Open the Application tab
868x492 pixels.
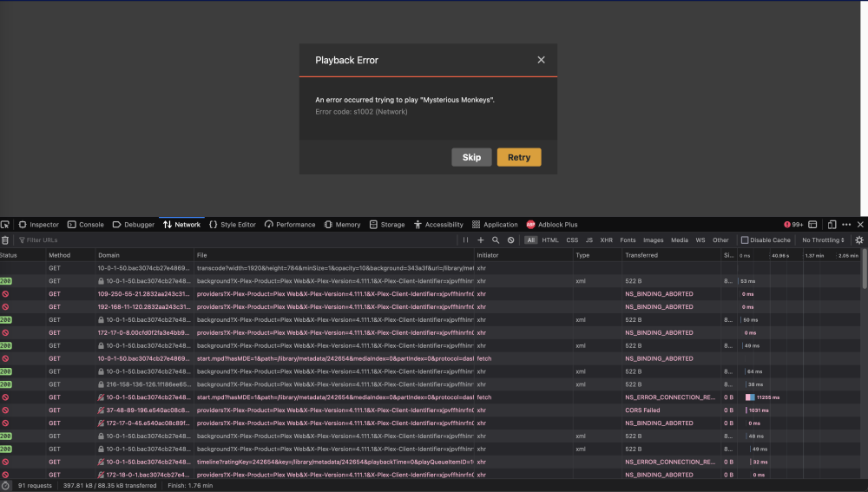click(x=495, y=225)
